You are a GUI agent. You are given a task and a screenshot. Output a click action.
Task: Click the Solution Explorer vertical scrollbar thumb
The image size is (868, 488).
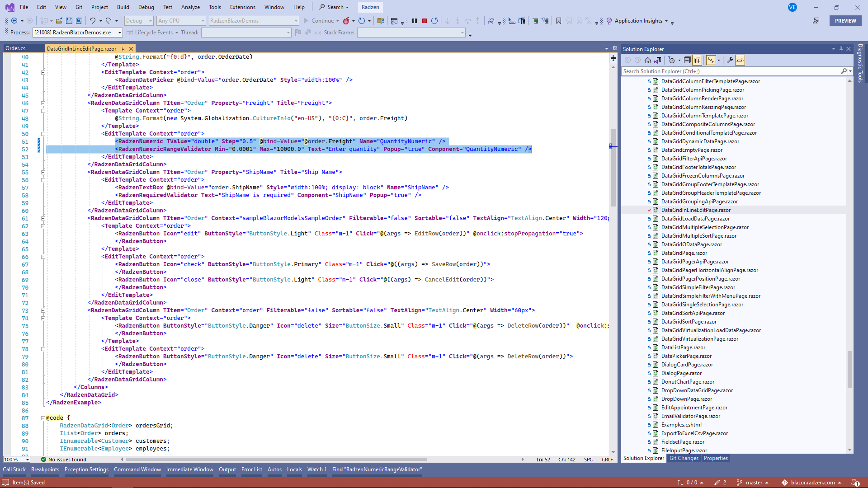(x=849, y=369)
